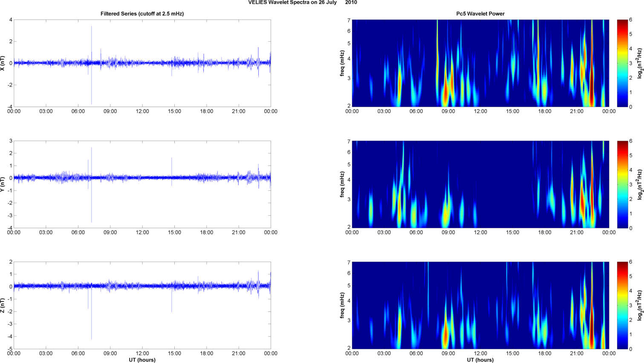Click the '3' tick on Y (nT) axis
The height and width of the screenshot is (363, 644).
(11, 141)
